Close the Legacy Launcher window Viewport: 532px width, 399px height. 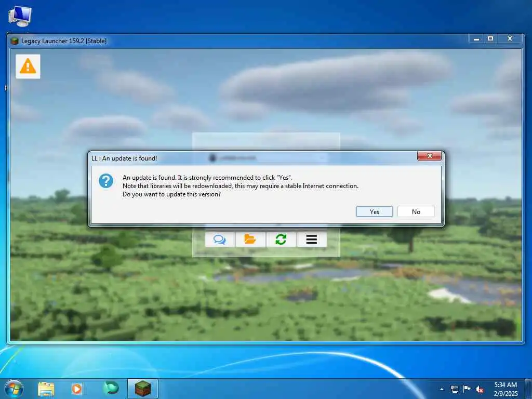coord(510,39)
